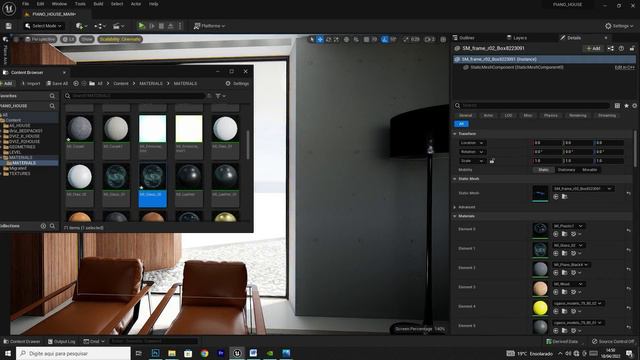Search PIANO_HOUSE folder tree
640x360 pixels.
tap(52, 106)
